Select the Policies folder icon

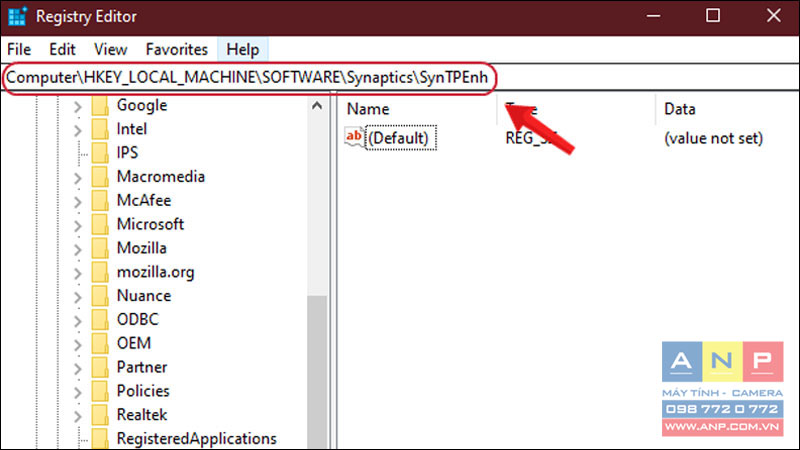point(100,391)
